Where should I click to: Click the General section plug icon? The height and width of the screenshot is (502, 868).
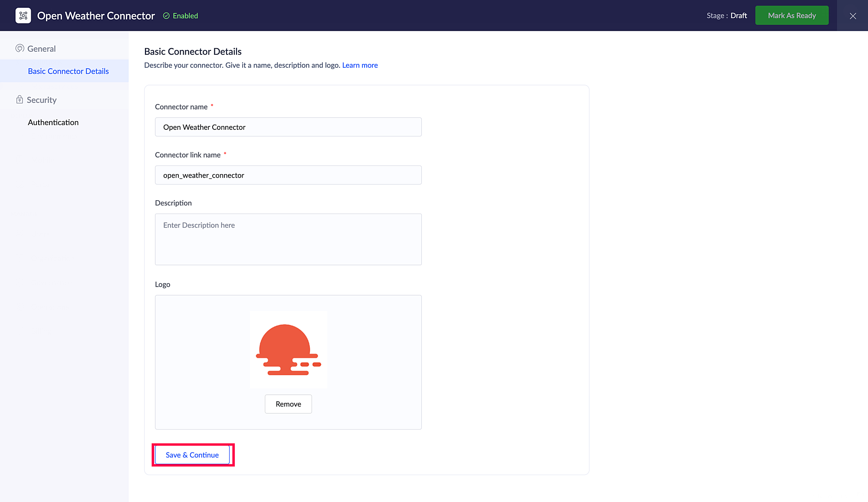(x=20, y=48)
